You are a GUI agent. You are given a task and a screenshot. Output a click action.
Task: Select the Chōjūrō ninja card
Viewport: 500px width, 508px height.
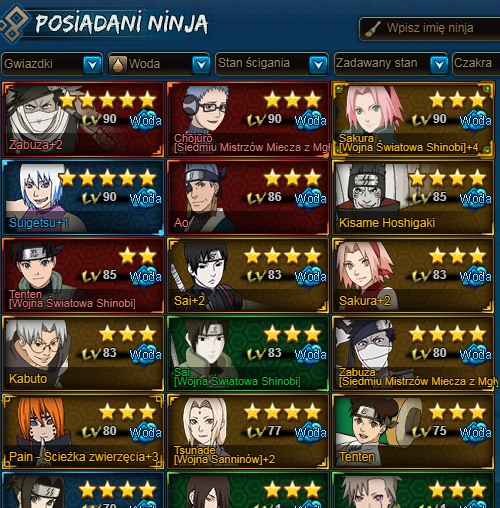[248, 119]
